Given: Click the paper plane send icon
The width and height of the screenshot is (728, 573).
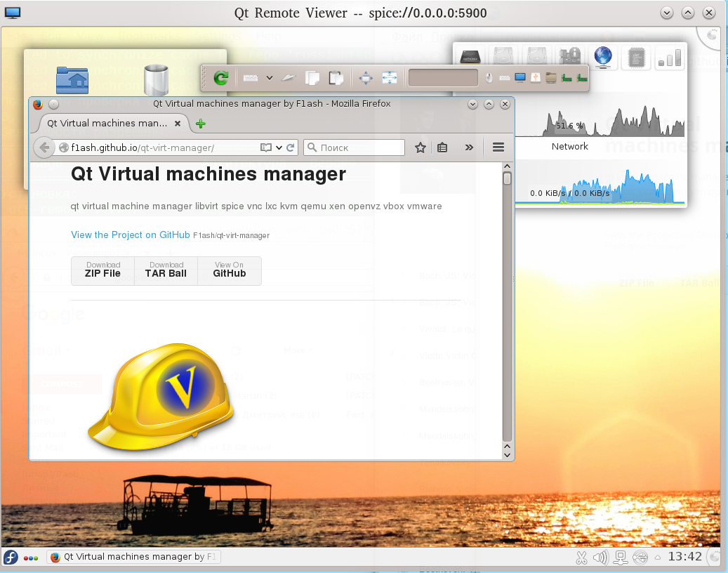Looking at the screenshot, I should (289, 78).
